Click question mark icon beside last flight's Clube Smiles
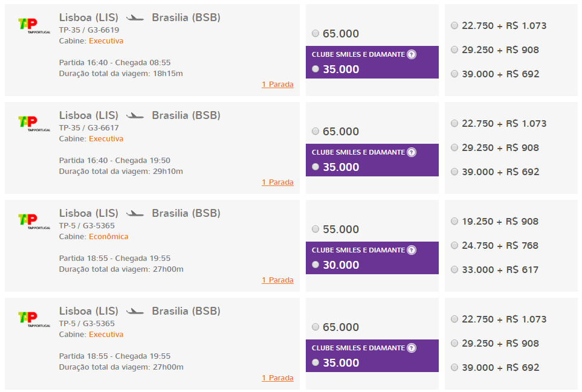 [x=412, y=348]
